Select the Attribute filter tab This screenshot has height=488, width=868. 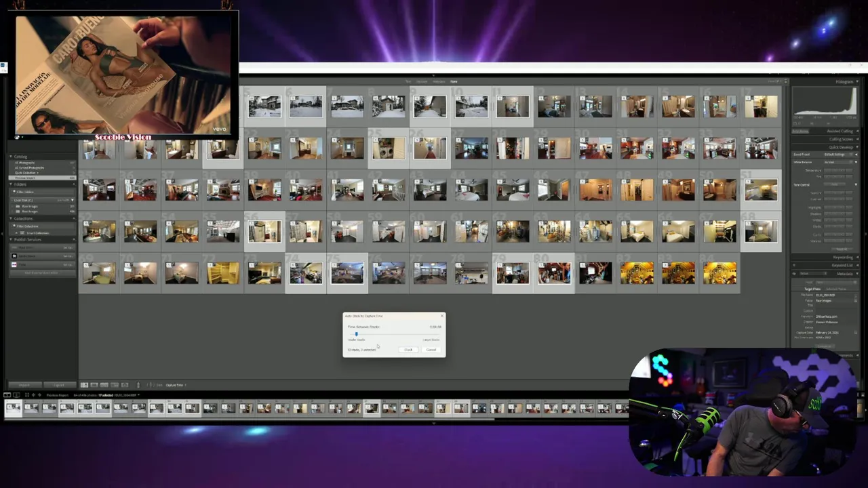pyautogui.click(x=422, y=81)
